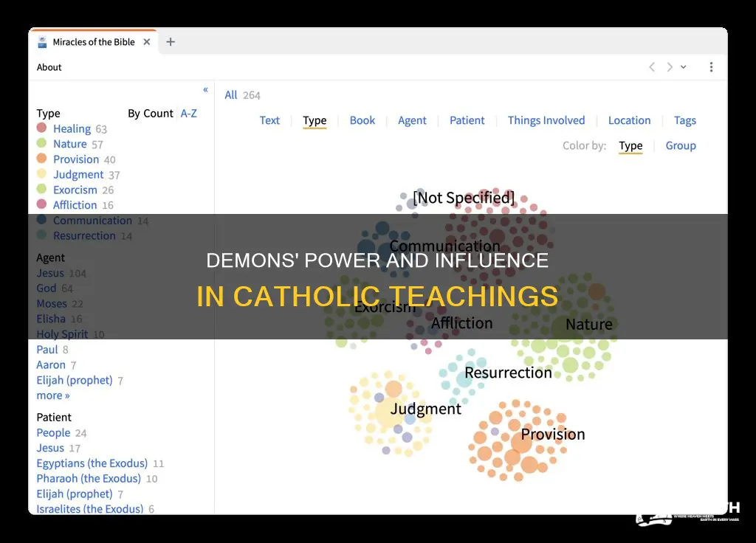Image resolution: width=756 pixels, height=543 pixels.
Task: Open the About menu
Action: point(49,67)
